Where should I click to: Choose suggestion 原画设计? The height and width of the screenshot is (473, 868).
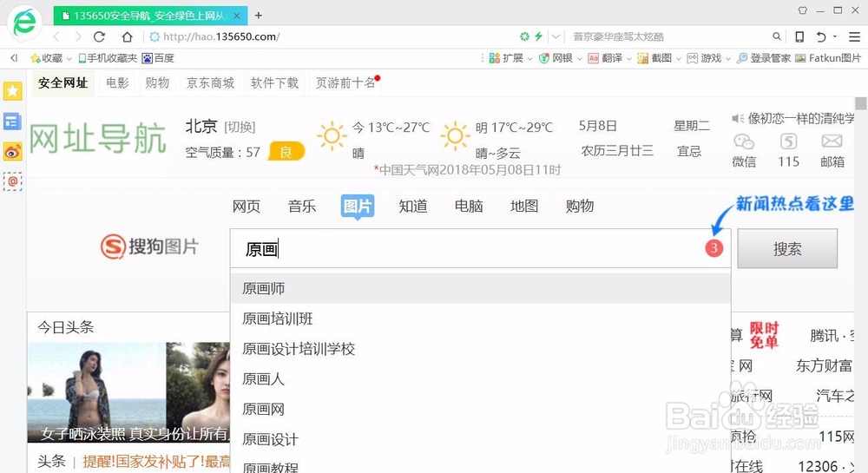tap(481, 439)
